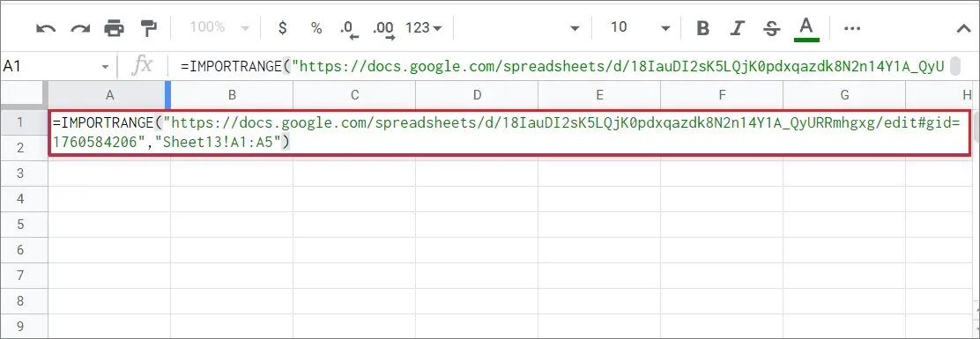The image size is (980, 339).
Task: Open the three-dot More toolbar menu
Action: point(852,28)
